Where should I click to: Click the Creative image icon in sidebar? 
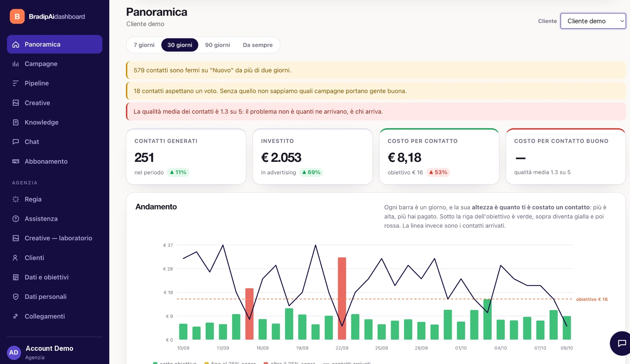tap(16, 103)
